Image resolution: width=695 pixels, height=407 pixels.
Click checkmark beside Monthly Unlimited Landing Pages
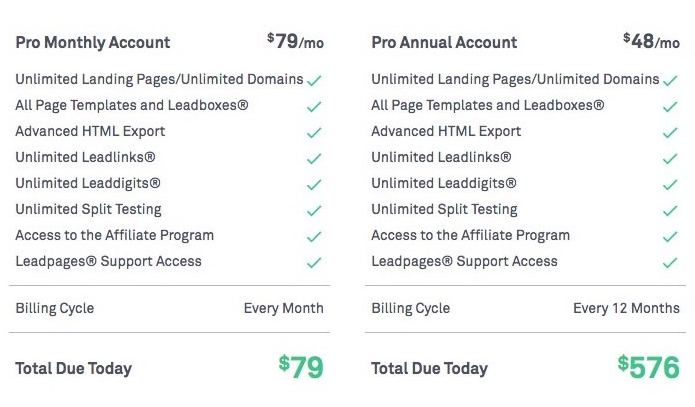314,81
